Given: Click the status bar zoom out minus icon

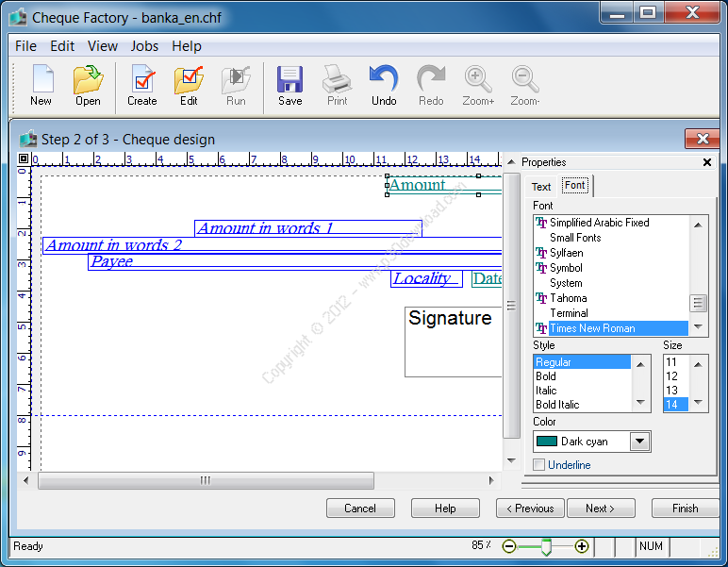Looking at the screenshot, I should [x=509, y=546].
